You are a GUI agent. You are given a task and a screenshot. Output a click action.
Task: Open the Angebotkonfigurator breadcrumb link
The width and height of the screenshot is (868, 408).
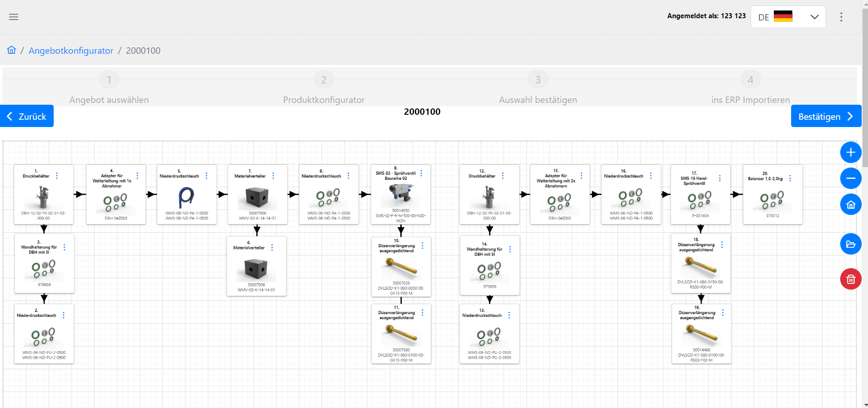pyautogui.click(x=71, y=51)
